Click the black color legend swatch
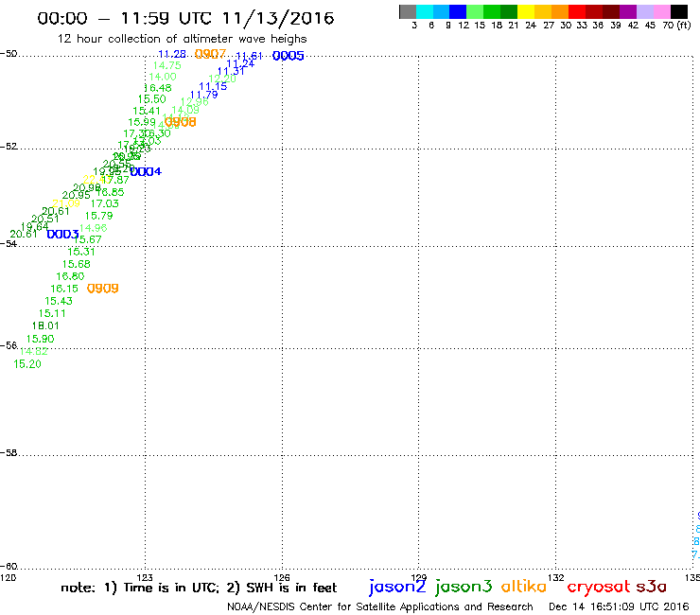 (x=678, y=11)
